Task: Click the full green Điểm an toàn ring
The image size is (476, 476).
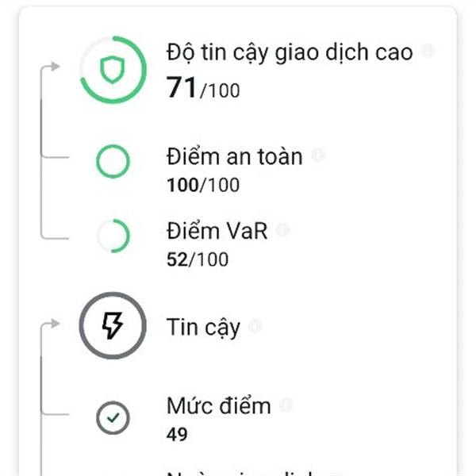Action: tap(113, 162)
